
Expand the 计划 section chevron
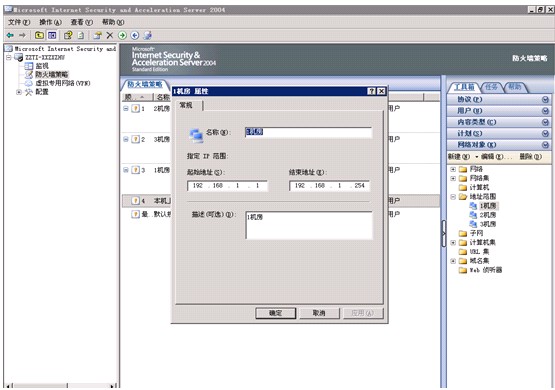tap(545, 134)
